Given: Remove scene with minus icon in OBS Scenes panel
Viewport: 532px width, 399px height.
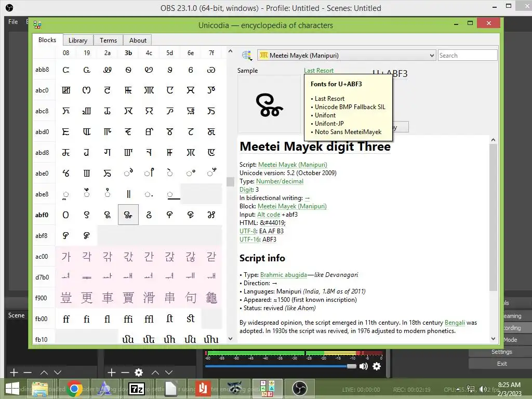Looking at the screenshot, I should tap(28, 373).
